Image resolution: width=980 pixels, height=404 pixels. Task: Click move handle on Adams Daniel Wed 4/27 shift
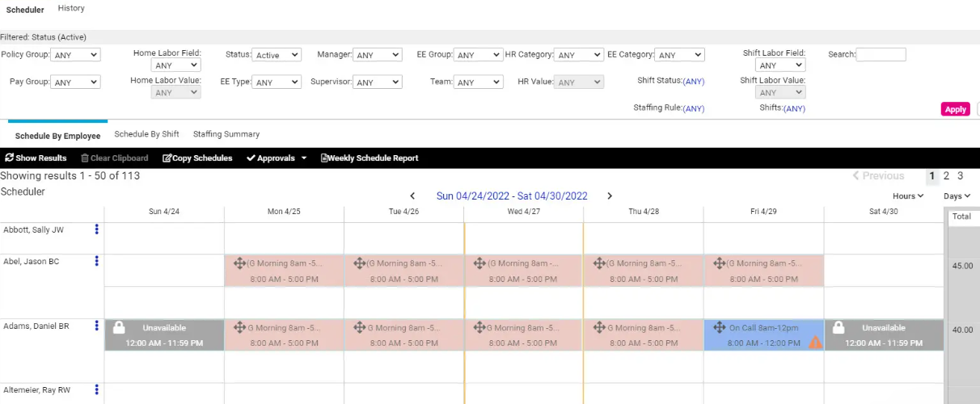(479, 328)
